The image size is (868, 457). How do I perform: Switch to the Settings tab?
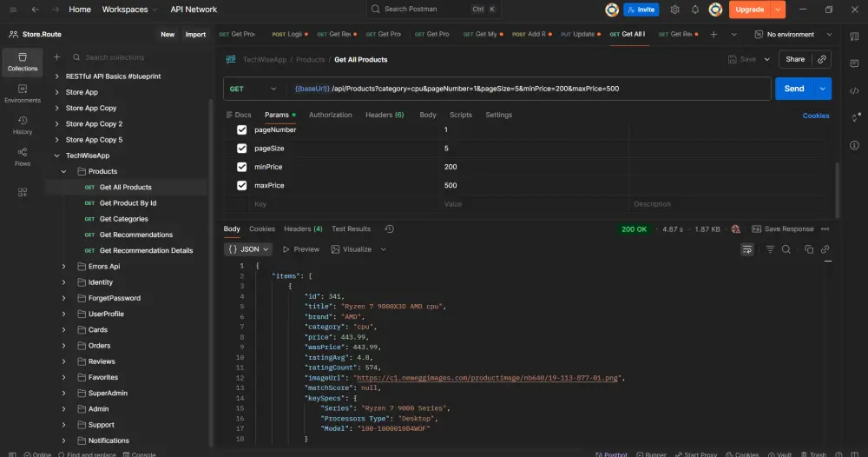pyautogui.click(x=498, y=115)
